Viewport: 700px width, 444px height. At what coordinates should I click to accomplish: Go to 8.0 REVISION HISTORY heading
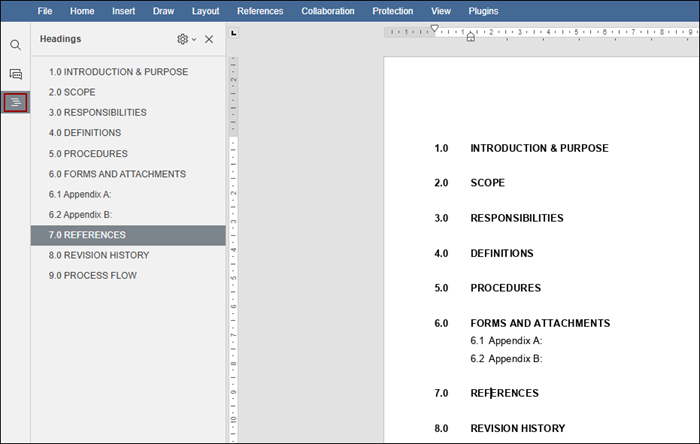(99, 255)
